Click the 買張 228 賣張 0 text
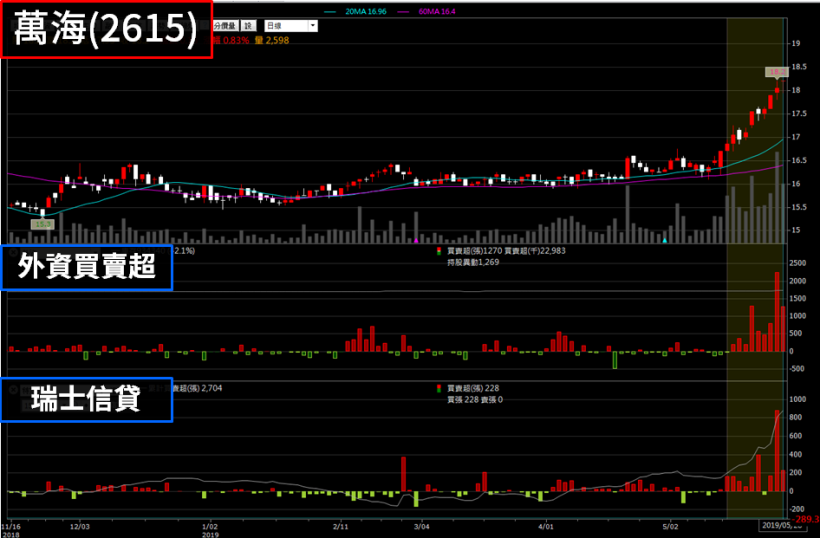 pos(475,400)
